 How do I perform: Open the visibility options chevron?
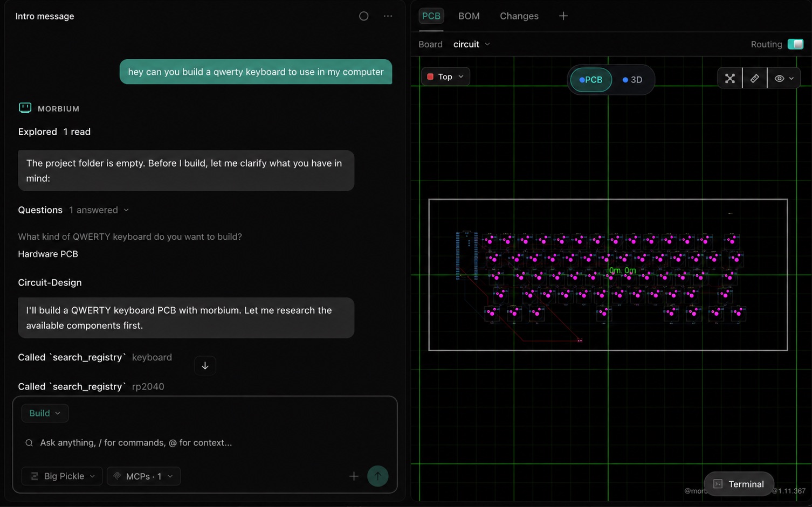pos(792,79)
